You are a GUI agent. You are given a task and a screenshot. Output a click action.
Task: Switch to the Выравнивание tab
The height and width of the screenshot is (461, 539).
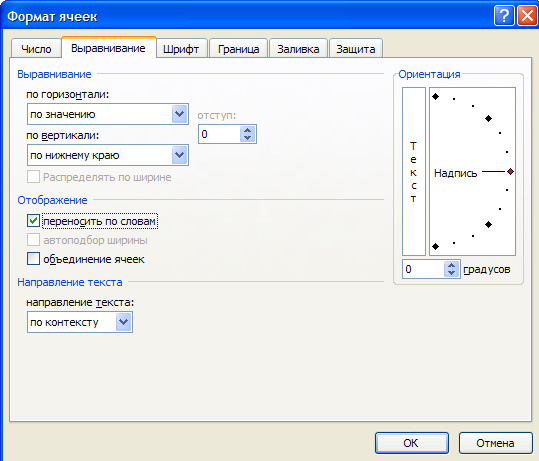(x=108, y=48)
